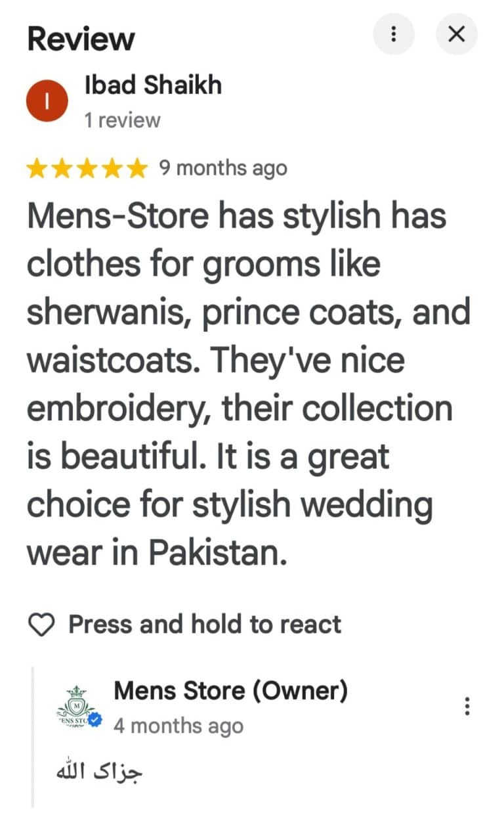Open the Mens Store (Owner) name
Image resolution: width=504 pixels, height=840 pixels.
[230, 690]
